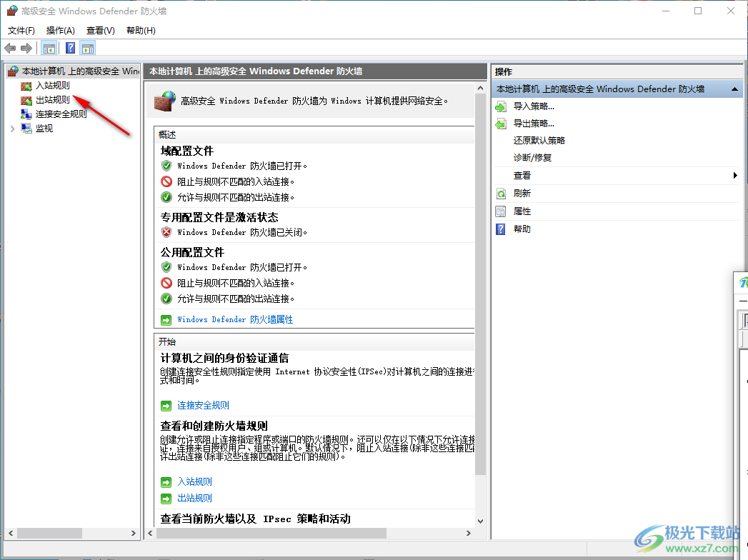Open the 出站规则 link in center pane

coord(194,498)
